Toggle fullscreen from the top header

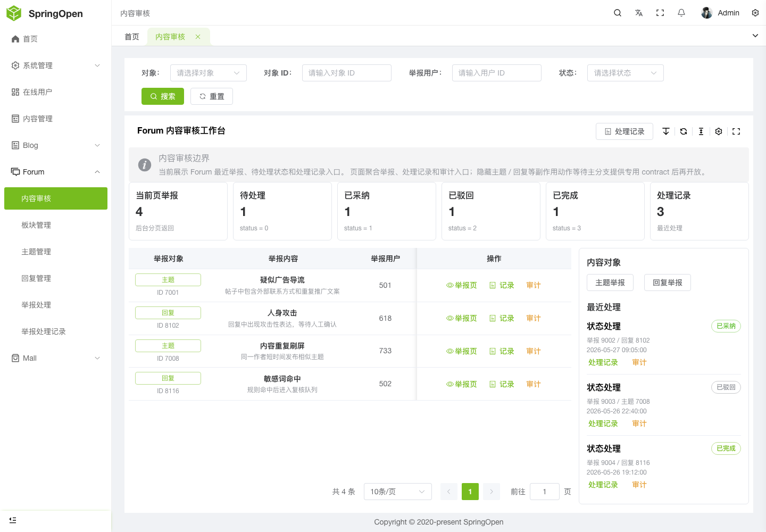click(x=660, y=13)
